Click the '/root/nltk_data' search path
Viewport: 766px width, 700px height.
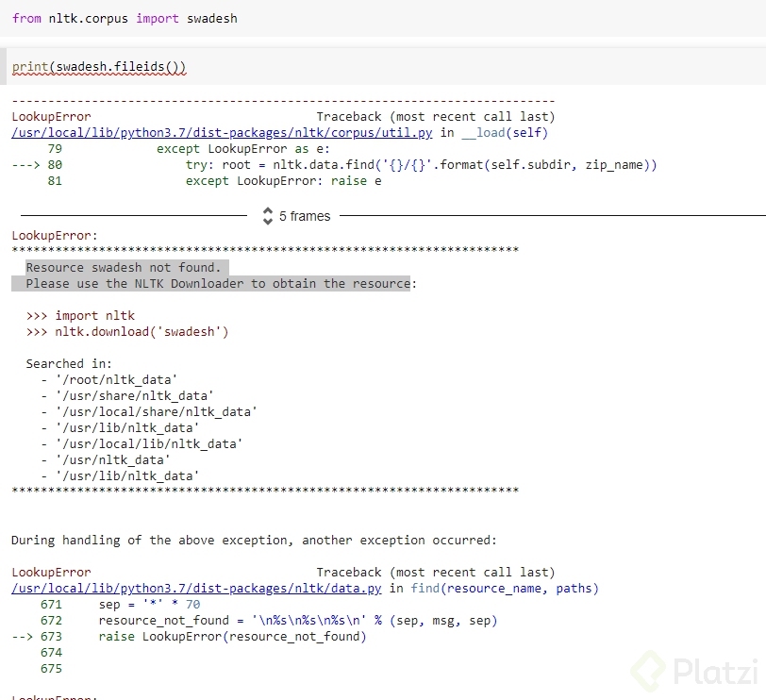coord(117,379)
